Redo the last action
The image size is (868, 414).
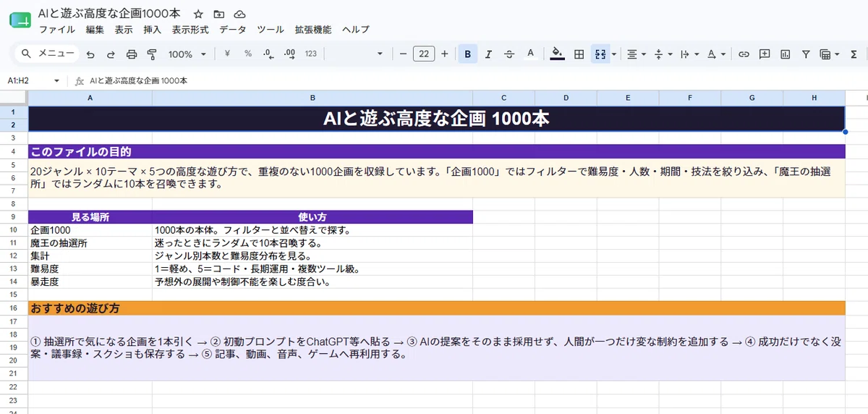pyautogui.click(x=111, y=54)
